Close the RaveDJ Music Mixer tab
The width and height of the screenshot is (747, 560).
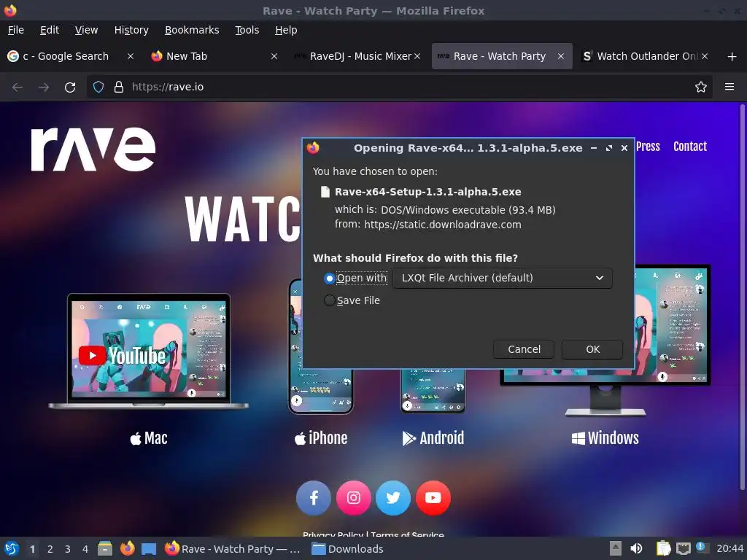[x=417, y=56]
